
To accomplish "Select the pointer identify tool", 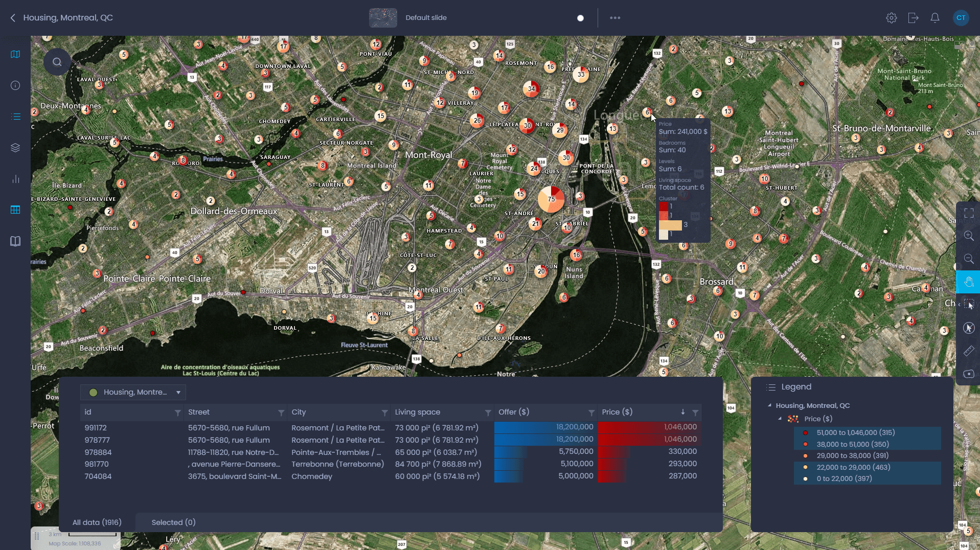I will [x=969, y=328].
